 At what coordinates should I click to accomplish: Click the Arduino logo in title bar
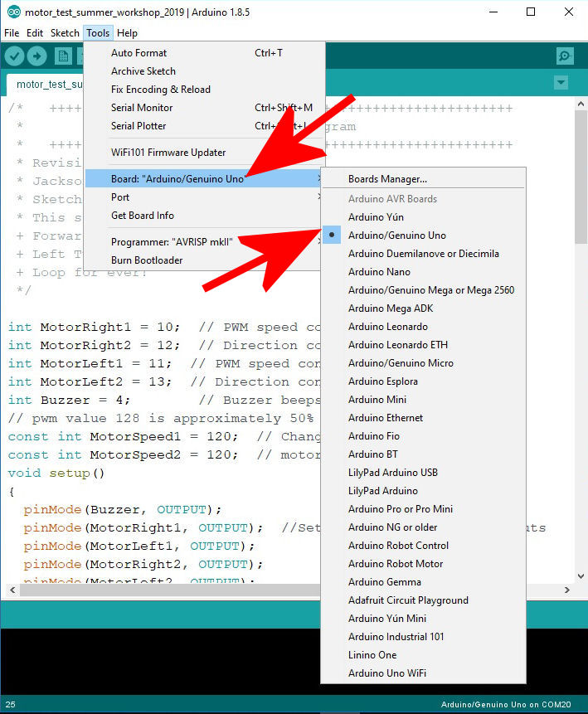[13, 12]
